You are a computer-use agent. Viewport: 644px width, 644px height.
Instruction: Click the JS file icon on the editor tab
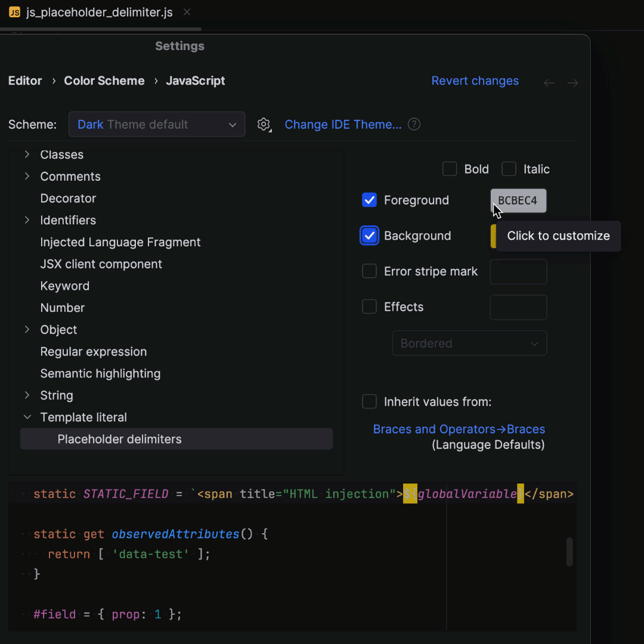coord(14,12)
